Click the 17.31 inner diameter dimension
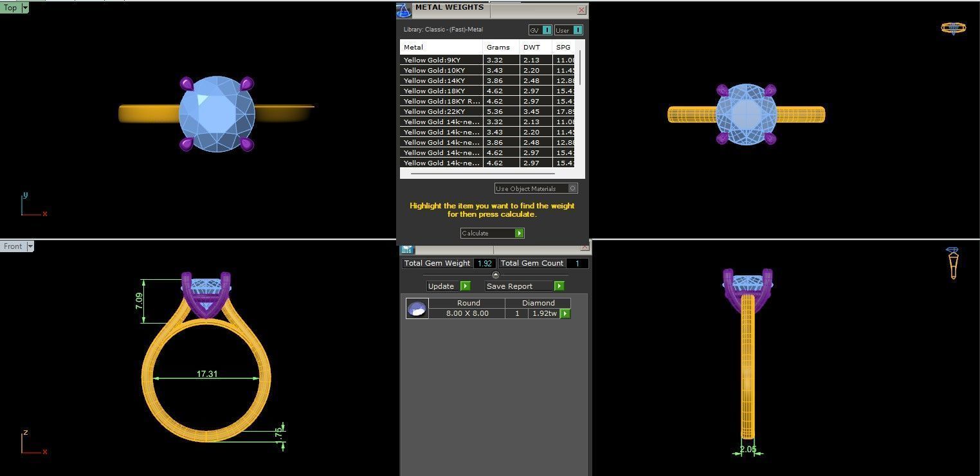This screenshot has width=980, height=476. 206,374
